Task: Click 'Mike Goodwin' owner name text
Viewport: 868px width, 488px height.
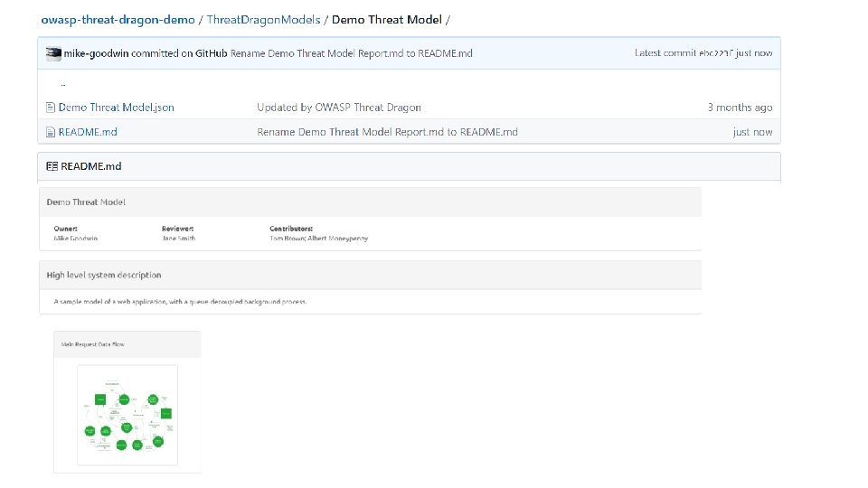Action: click(x=75, y=239)
